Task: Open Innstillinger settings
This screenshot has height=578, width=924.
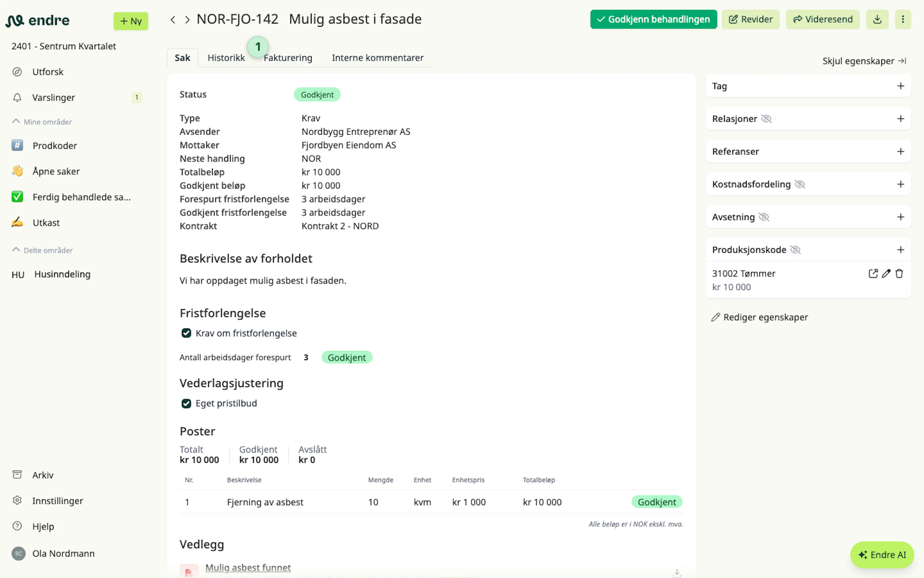Action: point(58,501)
